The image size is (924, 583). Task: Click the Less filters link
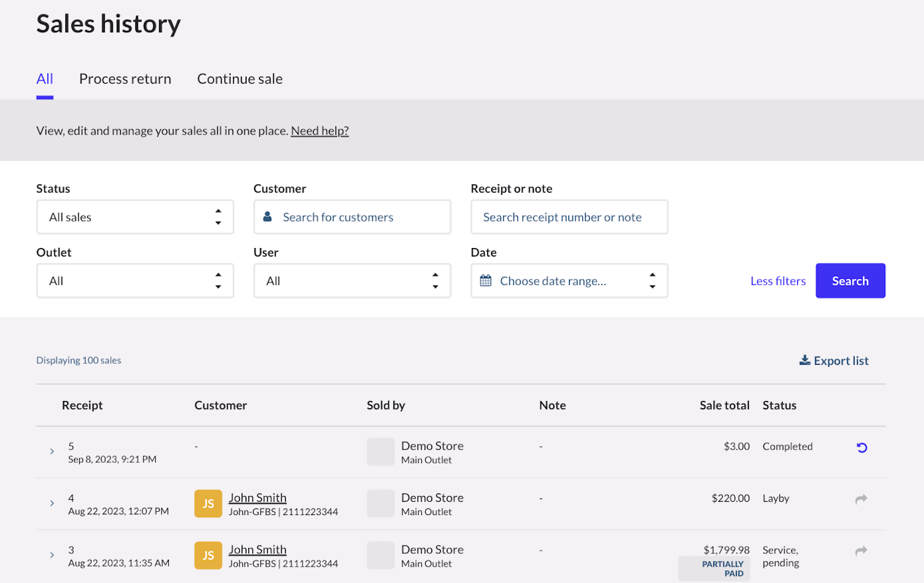click(x=777, y=281)
